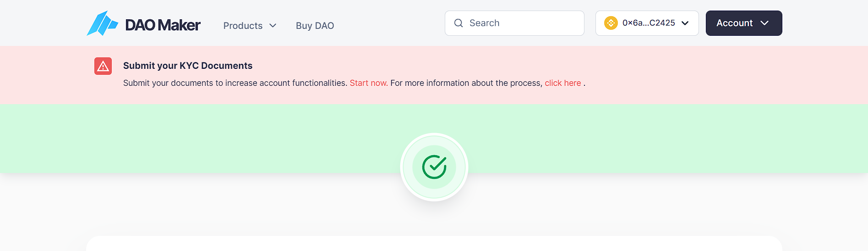Click the green checkmark success icon
This screenshot has height=251, width=868.
point(434,167)
